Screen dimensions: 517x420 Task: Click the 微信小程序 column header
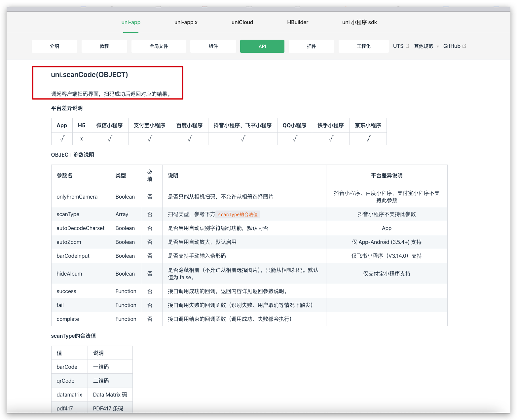click(109, 125)
